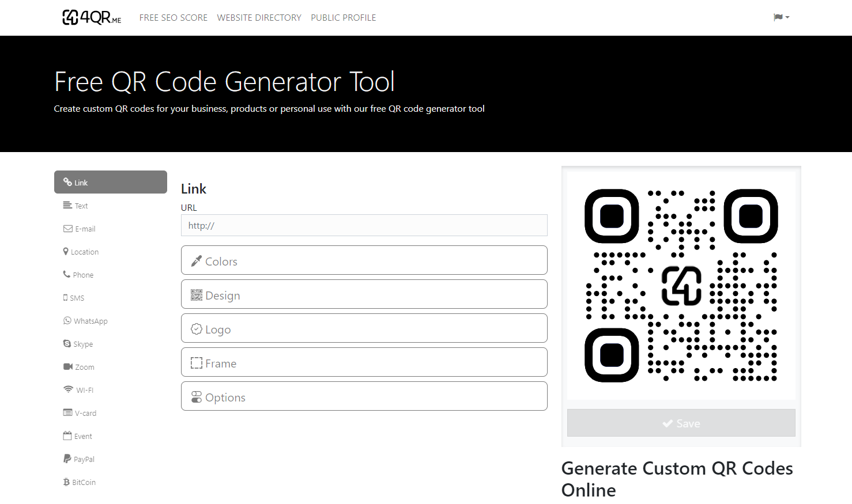This screenshot has width=852, height=504.
Task: Choose the Text QR type
Action: pos(111,206)
